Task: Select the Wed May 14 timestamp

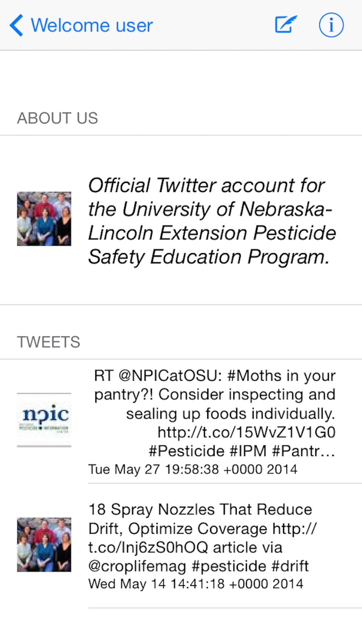Action: [196, 584]
